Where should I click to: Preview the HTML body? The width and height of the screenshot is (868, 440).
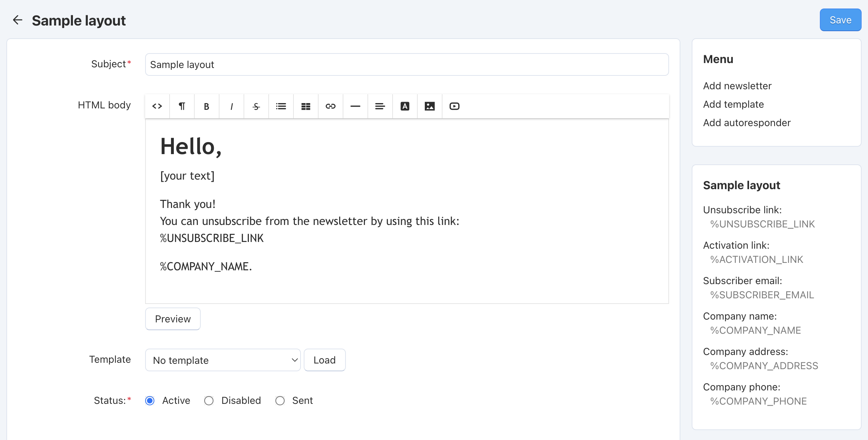pyautogui.click(x=173, y=319)
